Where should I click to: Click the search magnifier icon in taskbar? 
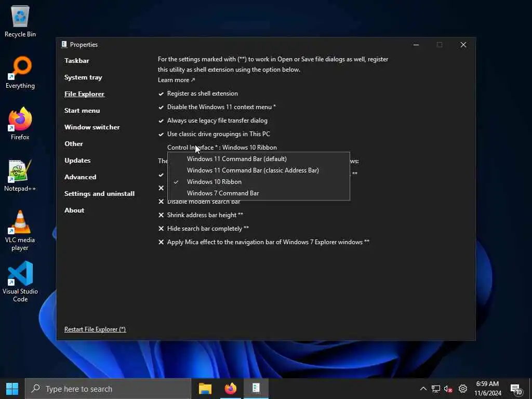point(36,389)
